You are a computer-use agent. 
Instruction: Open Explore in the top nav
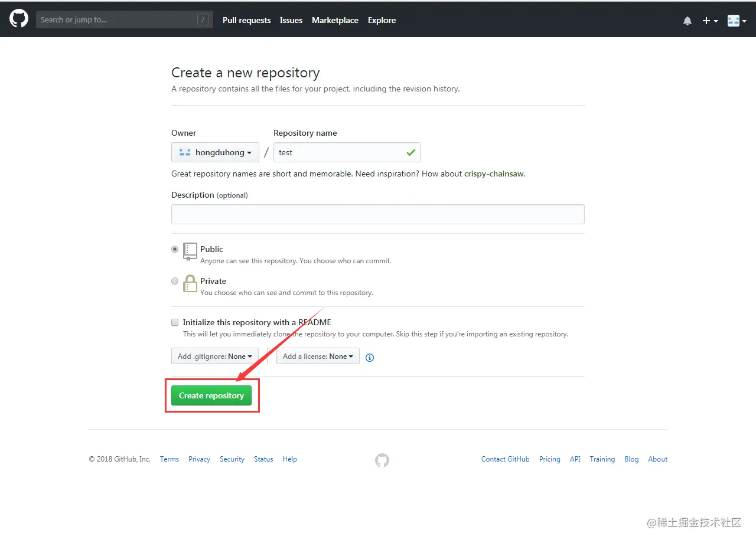click(x=382, y=20)
